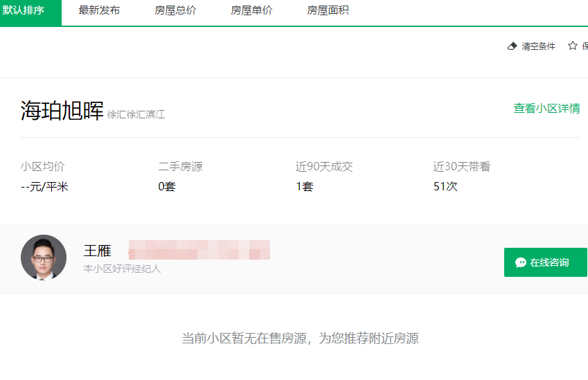Sort listings by 房屋面积
This screenshot has width=588, height=380.
pos(328,11)
